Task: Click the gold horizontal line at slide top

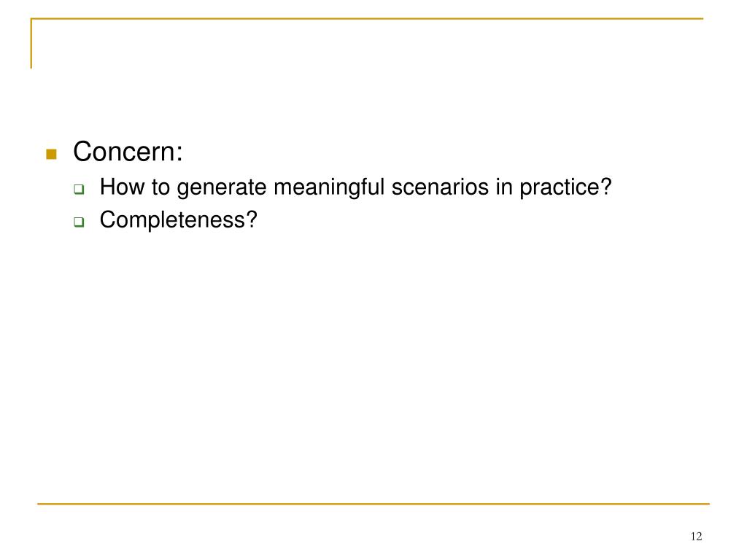Action: point(367,18)
